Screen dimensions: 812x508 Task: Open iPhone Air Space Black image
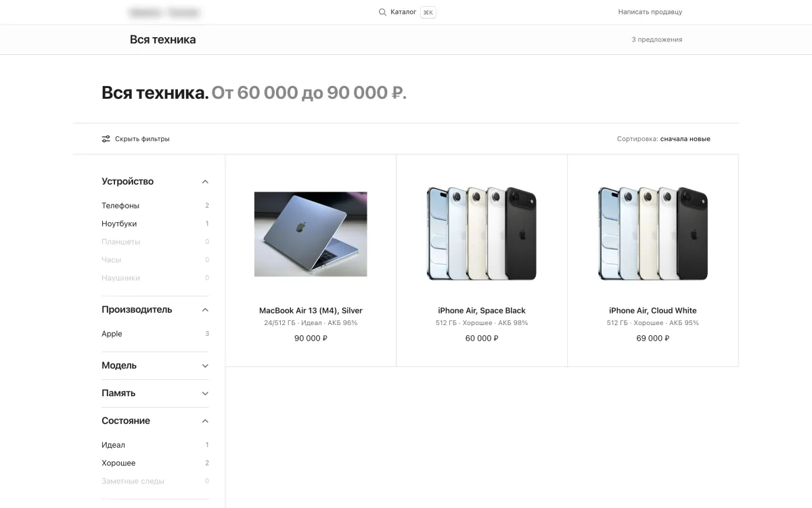point(482,234)
